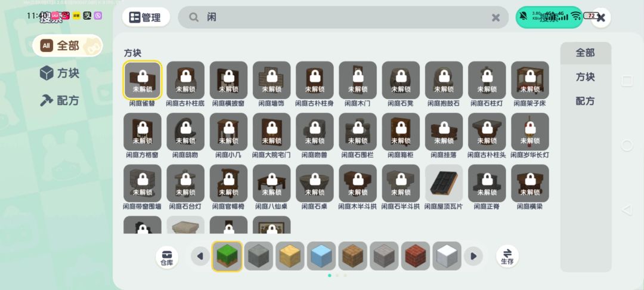Image resolution: width=644 pixels, height=290 pixels.
Task: Select 配方 filter in right panel
Action: pos(586,101)
